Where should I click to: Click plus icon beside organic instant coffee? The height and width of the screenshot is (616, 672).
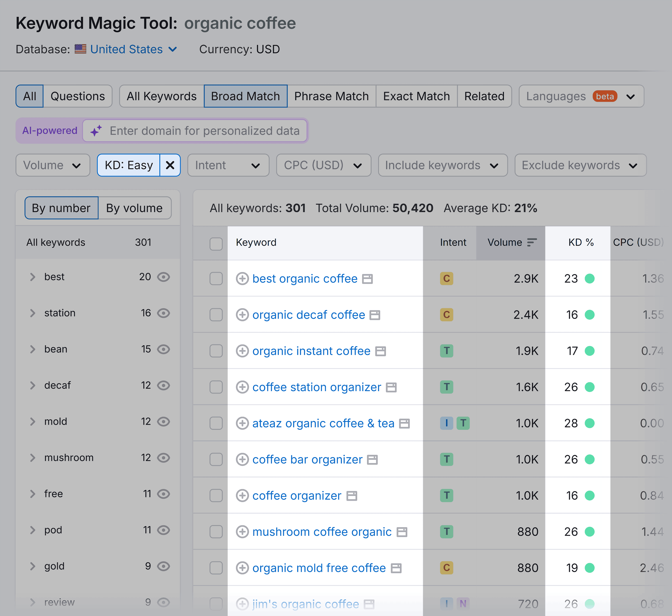pyautogui.click(x=242, y=351)
